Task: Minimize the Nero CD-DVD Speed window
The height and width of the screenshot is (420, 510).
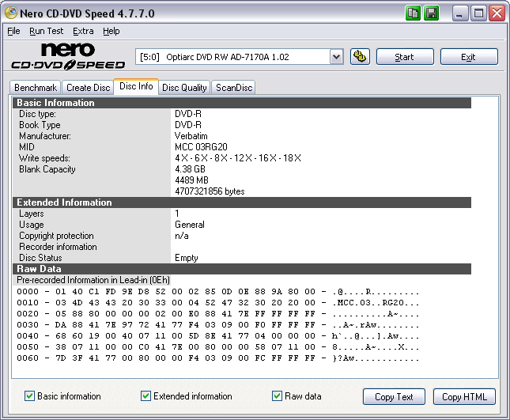Action: point(459,13)
